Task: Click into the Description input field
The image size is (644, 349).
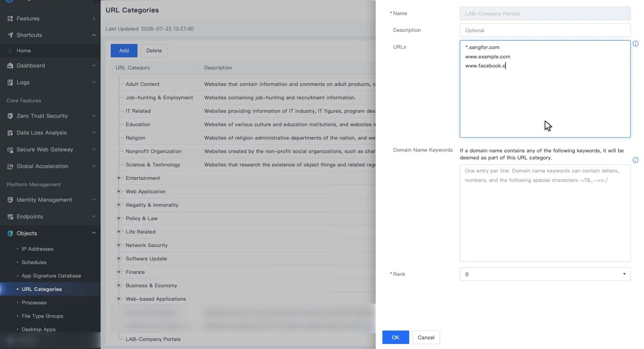Action: [545, 30]
